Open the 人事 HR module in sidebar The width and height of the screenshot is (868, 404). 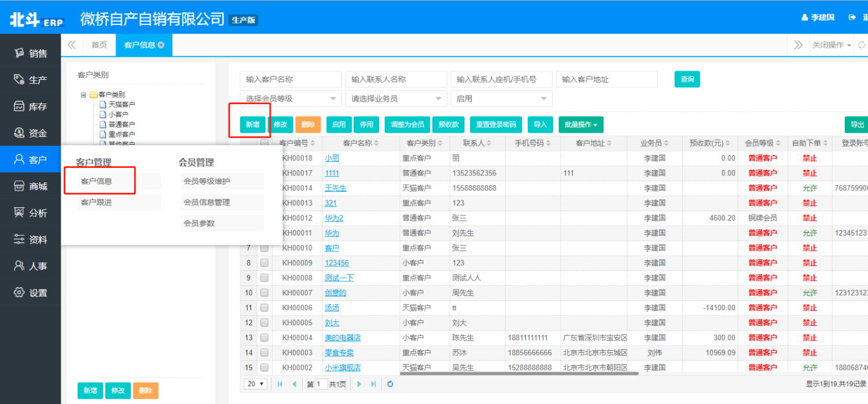coord(30,266)
